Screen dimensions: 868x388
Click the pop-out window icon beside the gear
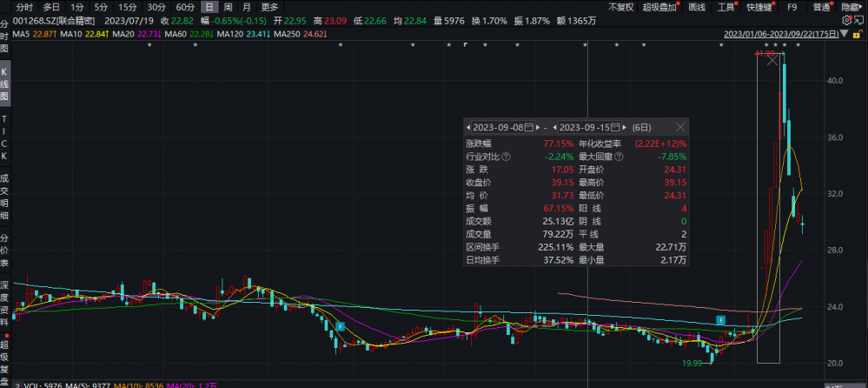(859, 21)
